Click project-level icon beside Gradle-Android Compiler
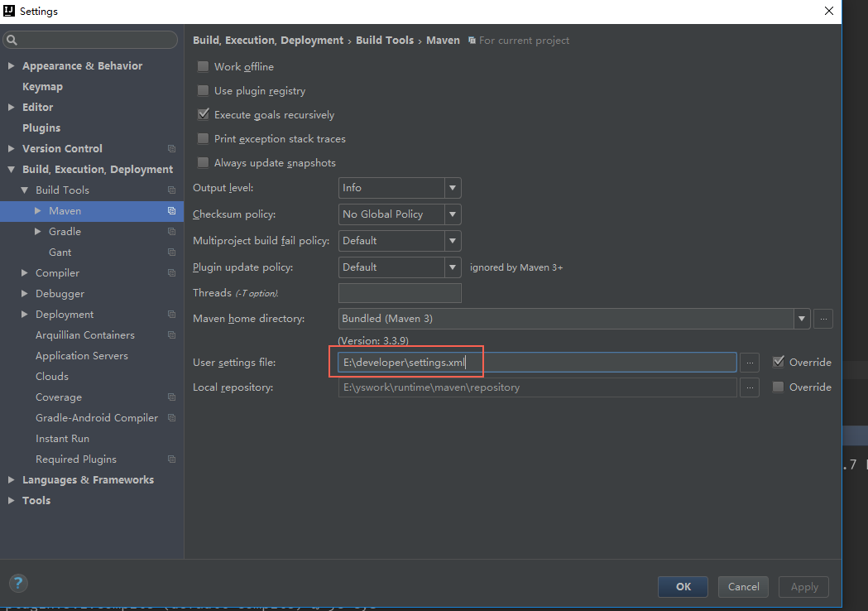Image resolution: width=868 pixels, height=611 pixels. (171, 417)
